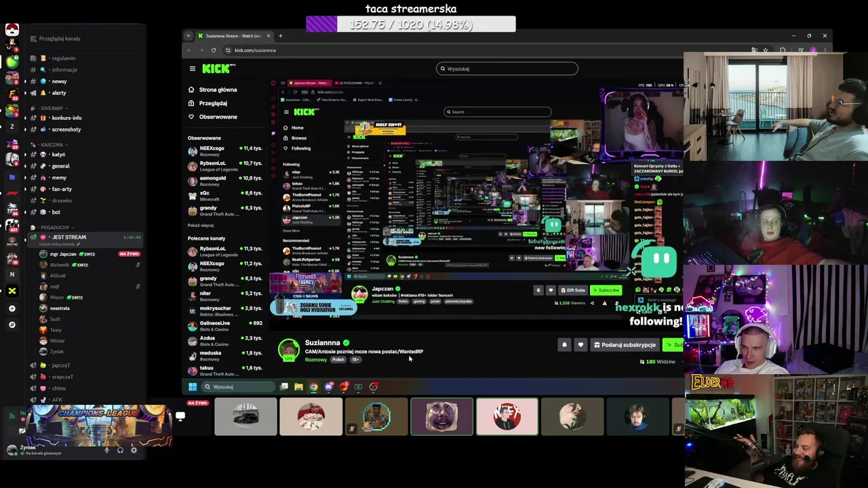This screenshot has width=868, height=488.
Task: Open the fan-arty channel
Action: pos(62,189)
